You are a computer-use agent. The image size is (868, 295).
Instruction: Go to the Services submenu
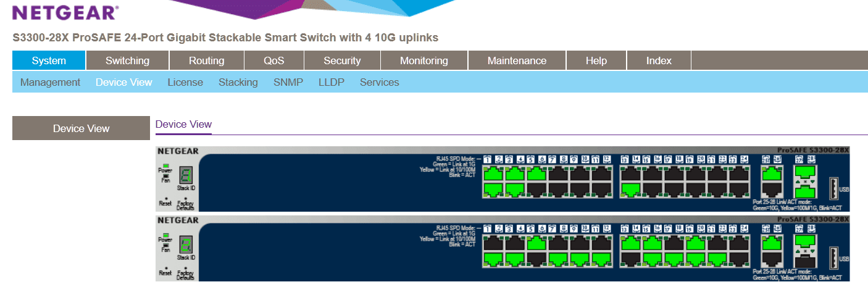(379, 82)
